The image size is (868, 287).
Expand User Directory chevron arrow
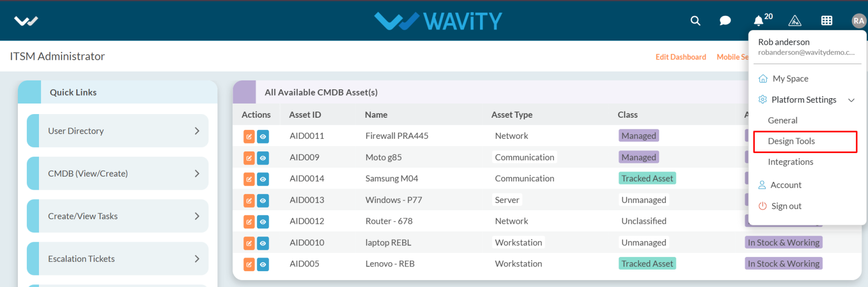[x=197, y=131]
